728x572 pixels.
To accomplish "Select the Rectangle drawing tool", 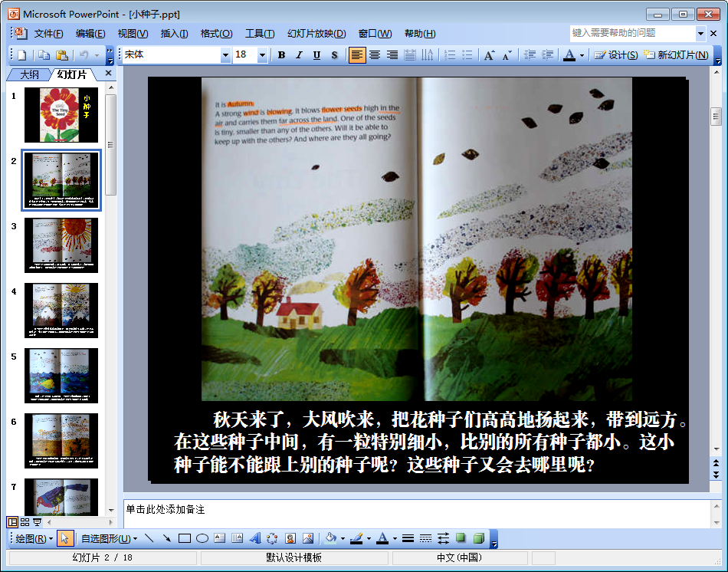I will click(x=185, y=538).
